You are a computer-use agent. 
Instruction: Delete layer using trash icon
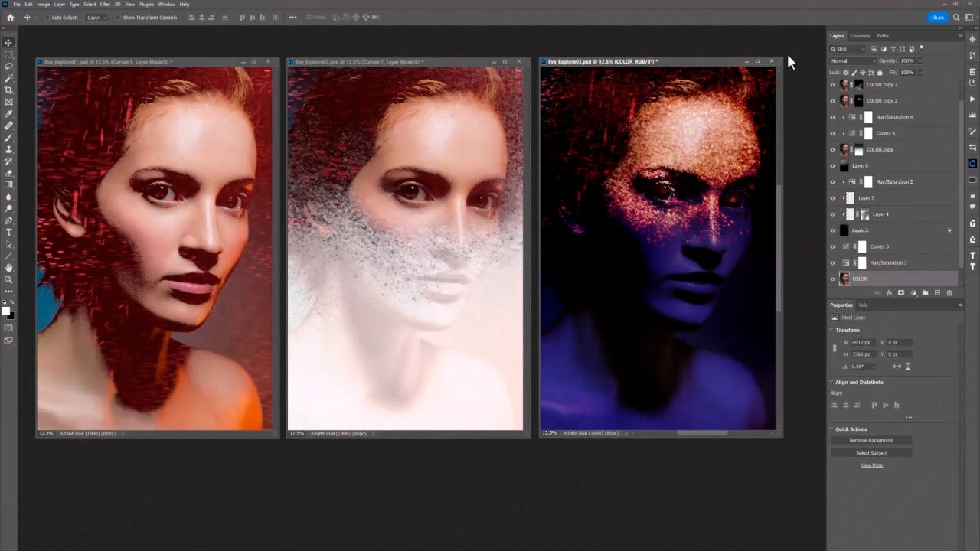tap(949, 293)
